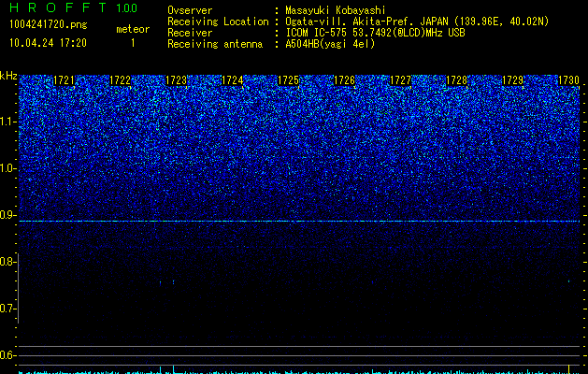
Task: Click the tall amplitude spike under 1723 marker
Action: tap(173, 368)
